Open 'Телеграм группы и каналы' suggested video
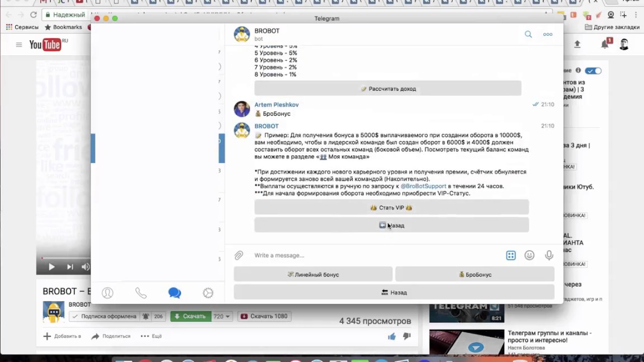Screen dimensions: 644x362 point(549,336)
